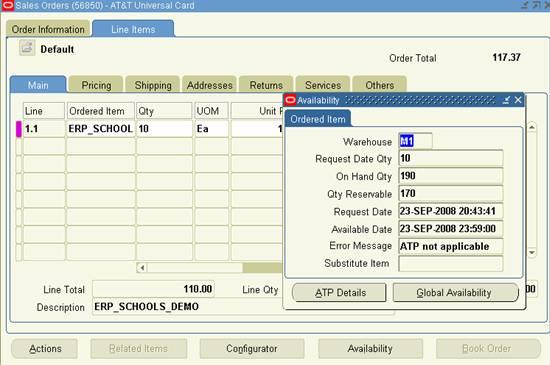
Task: Click the Request Date field
Action: [451, 211]
